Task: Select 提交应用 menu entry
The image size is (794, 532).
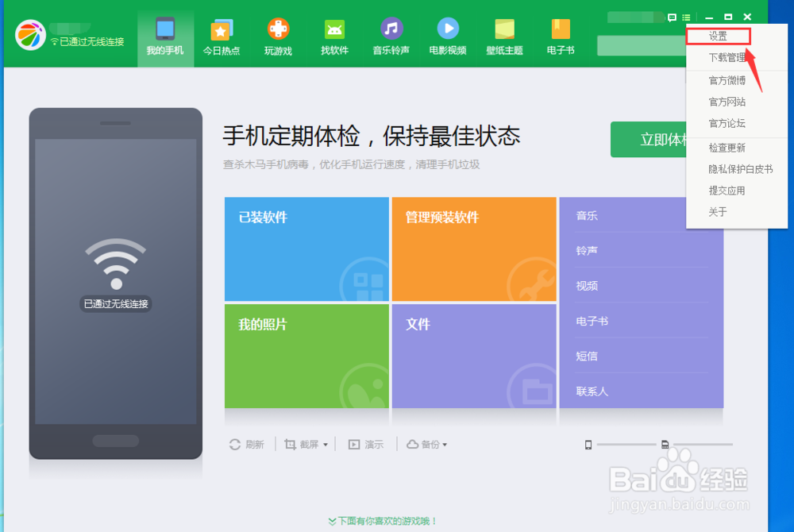Action: click(x=737, y=191)
